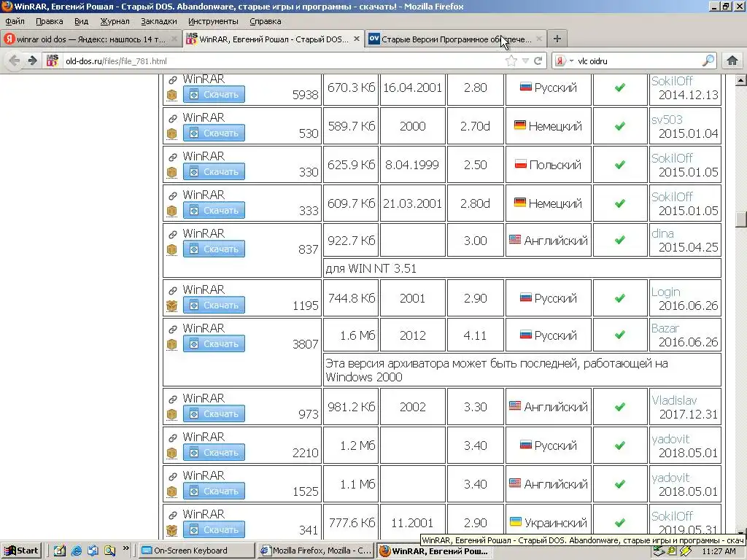
Task: Download WinRAR 3.00 English (837 downloads)
Action: coord(214,249)
